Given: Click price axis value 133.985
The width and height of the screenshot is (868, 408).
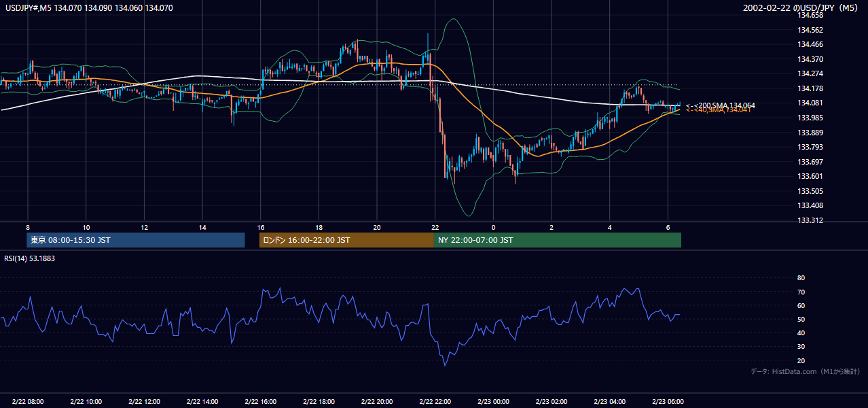Looking at the screenshot, I should [809, 118].
